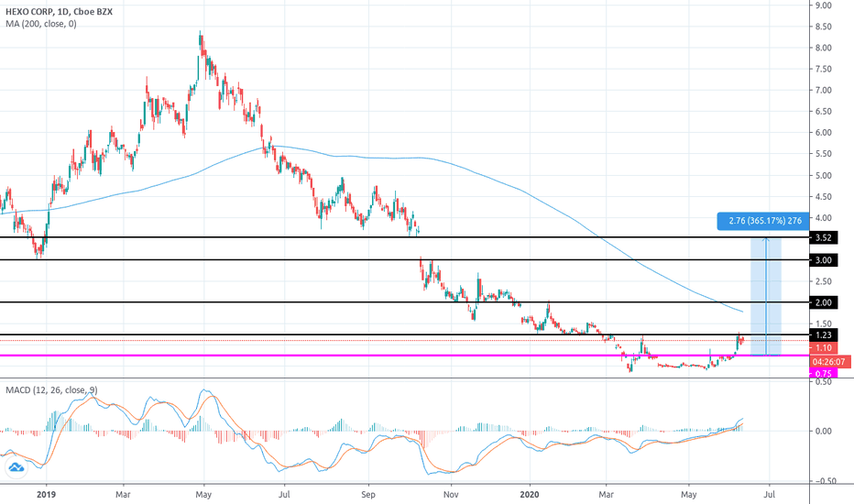Click the May date label before 2020
Image resolution: width=854 pixels, height=504 pixels.
coord(203,495)
